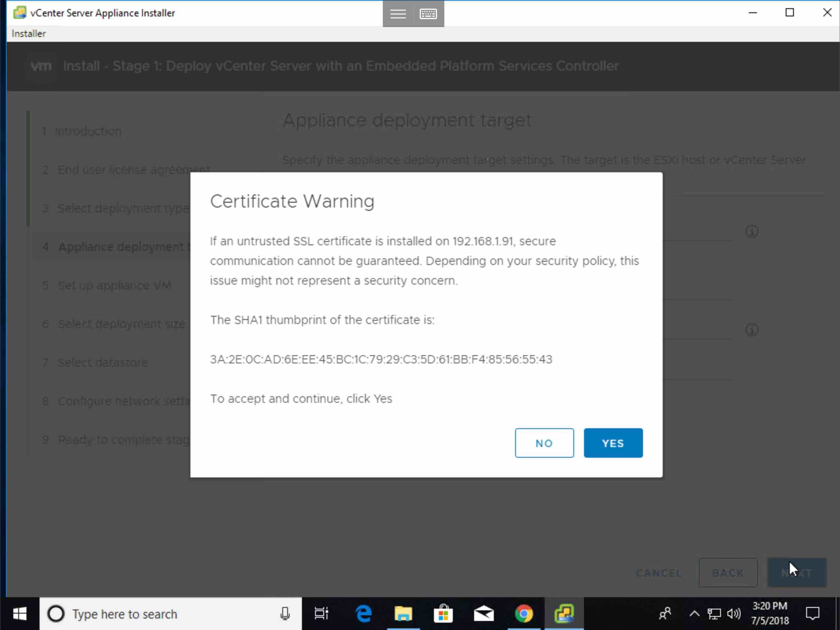
Task: Click the vCenter installer app icon in title bar
Action: coord(20,13)
